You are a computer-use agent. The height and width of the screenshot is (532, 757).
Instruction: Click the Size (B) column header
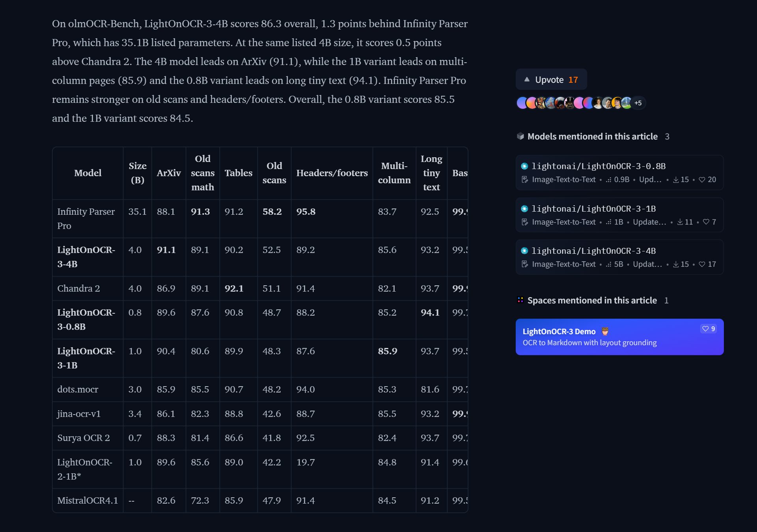138,173
